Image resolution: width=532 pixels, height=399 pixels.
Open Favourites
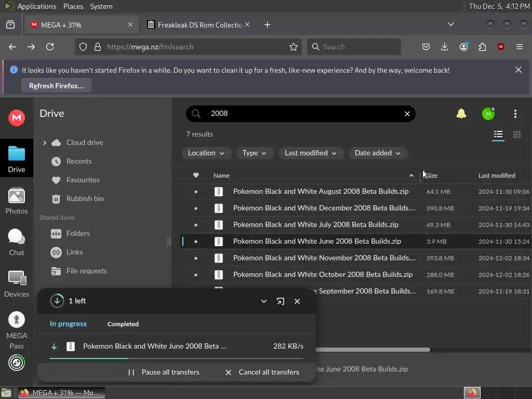click(x=83, y=180)
